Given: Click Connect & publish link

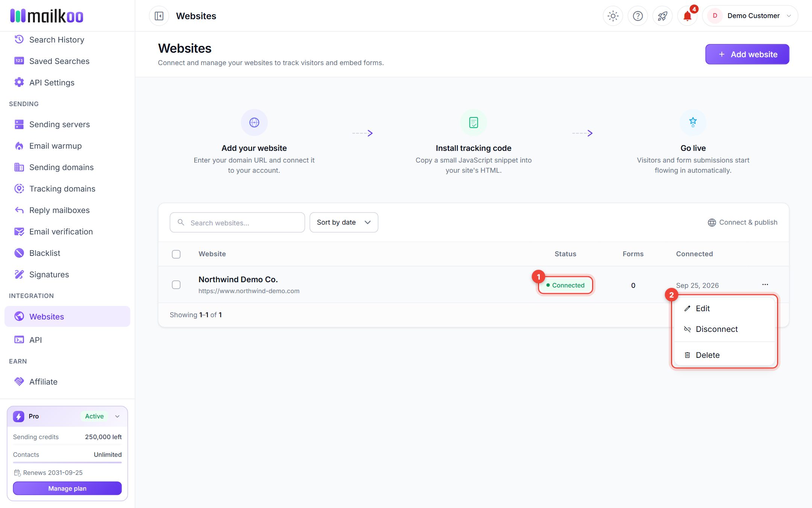Looking at the screenshot, I should [742, 222].
